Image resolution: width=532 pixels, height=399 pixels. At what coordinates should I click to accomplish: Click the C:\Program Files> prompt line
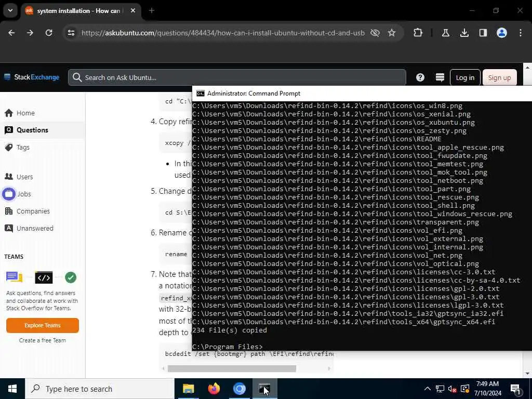pyautogui.click(x=227, y=347)
